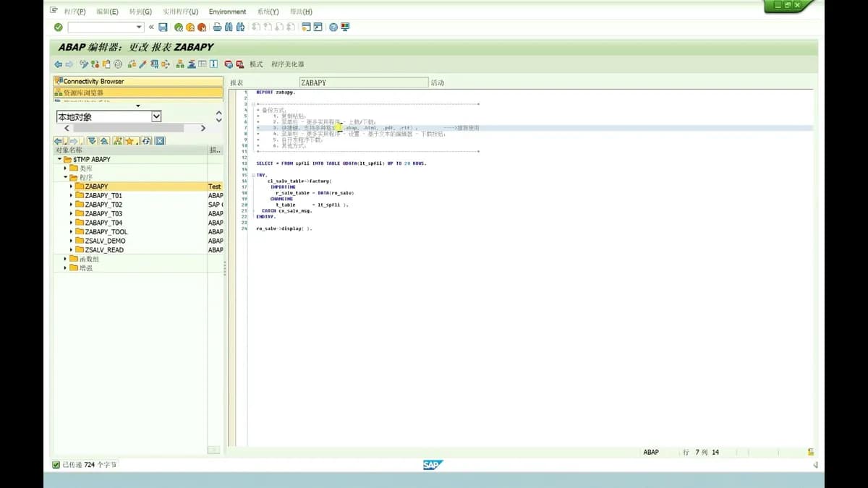
Task: Select ZABAPY_T02 in the object tree
Action: pos(103,205)
